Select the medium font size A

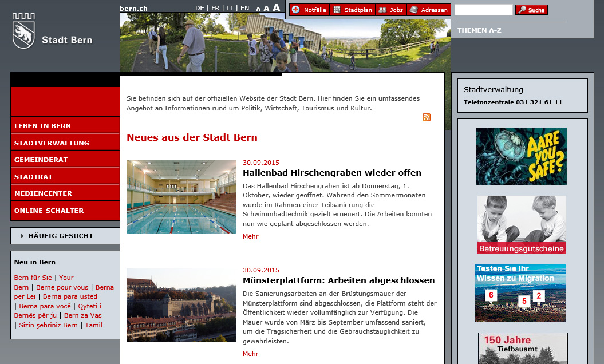click(x=266, y=9)
